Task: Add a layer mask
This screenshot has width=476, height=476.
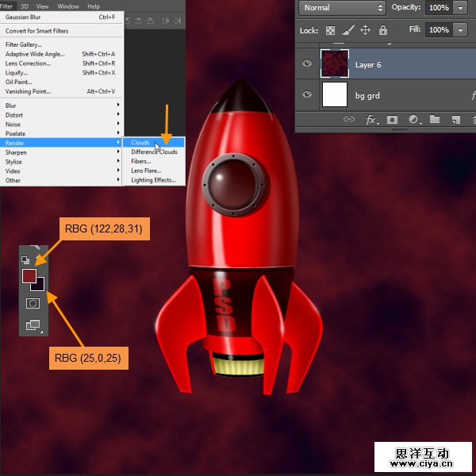Action: coord(392,120)
